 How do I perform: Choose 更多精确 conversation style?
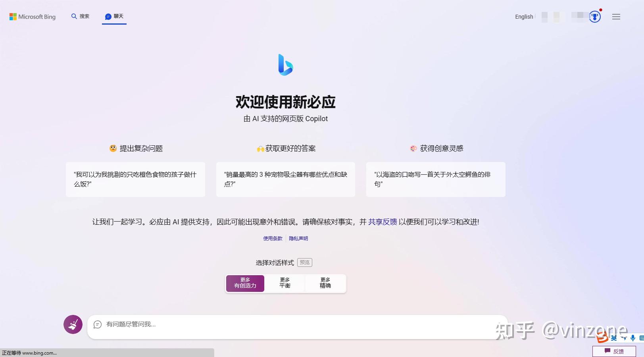(x=325, y=283)
